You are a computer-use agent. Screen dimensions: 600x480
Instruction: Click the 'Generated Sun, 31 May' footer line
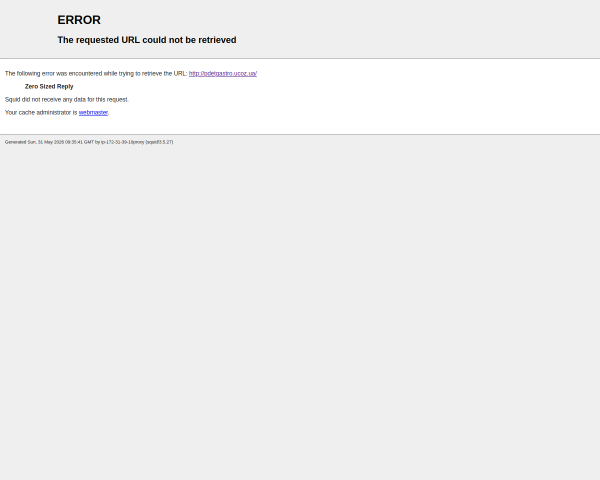tap(89, 142)
